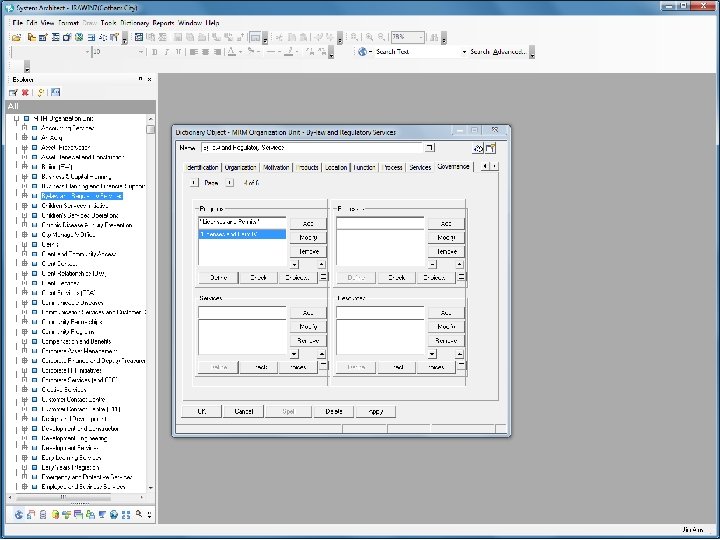Click Add button in the top-left list group

[x=308, y=223]
